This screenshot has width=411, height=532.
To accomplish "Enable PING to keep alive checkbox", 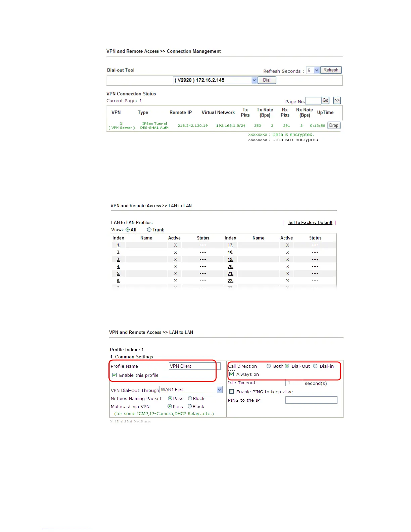I will [x=232, y=392].
